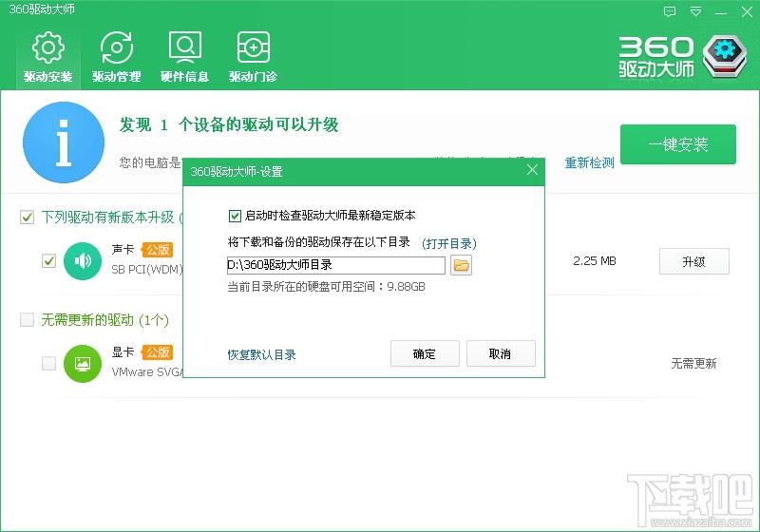760x532 pixels.
Task: Click the 打开目录 link
Action: (448, 243)
